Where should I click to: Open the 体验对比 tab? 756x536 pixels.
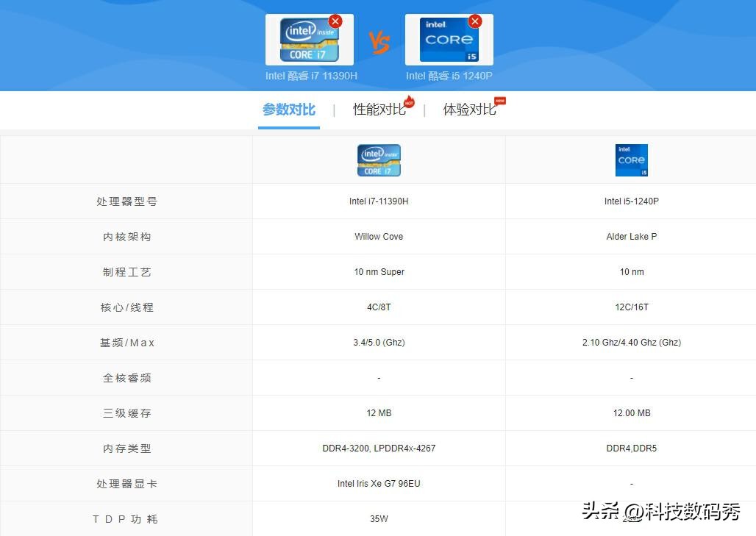coord(470,109)
